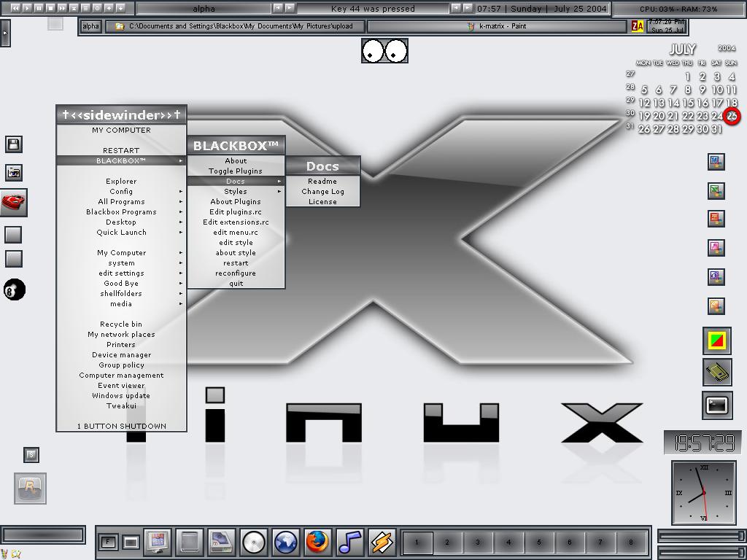Viewport: 747px width, 560px height.
Task: Open Change Log in Docs submenu
Action: click(322, 192)
